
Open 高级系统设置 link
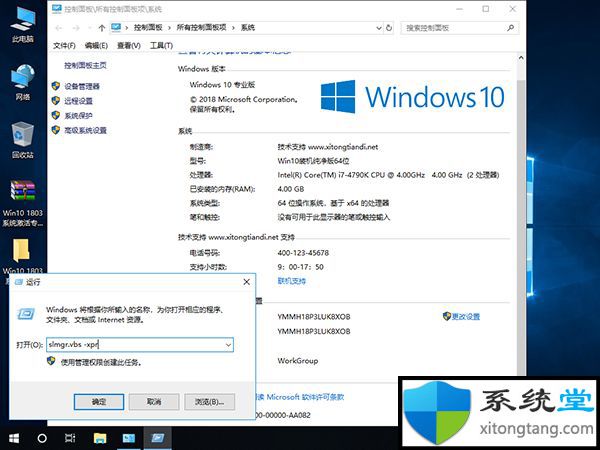[x=85, y=130]
